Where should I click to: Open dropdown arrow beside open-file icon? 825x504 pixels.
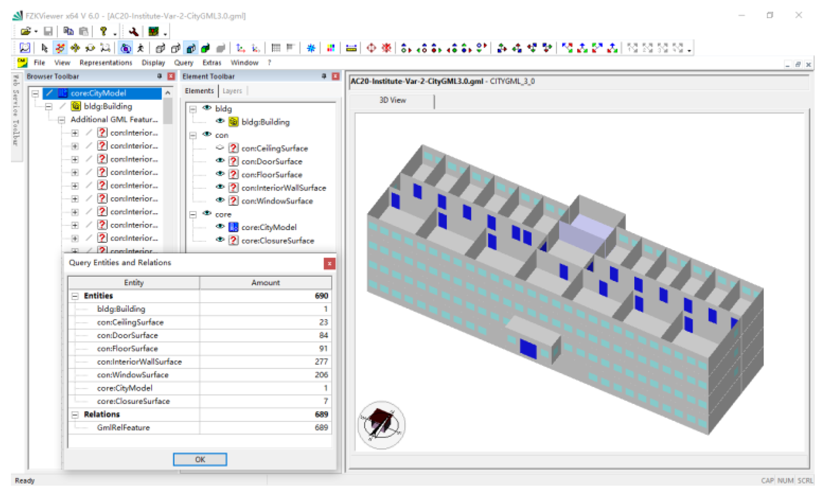tap(36, 32)
